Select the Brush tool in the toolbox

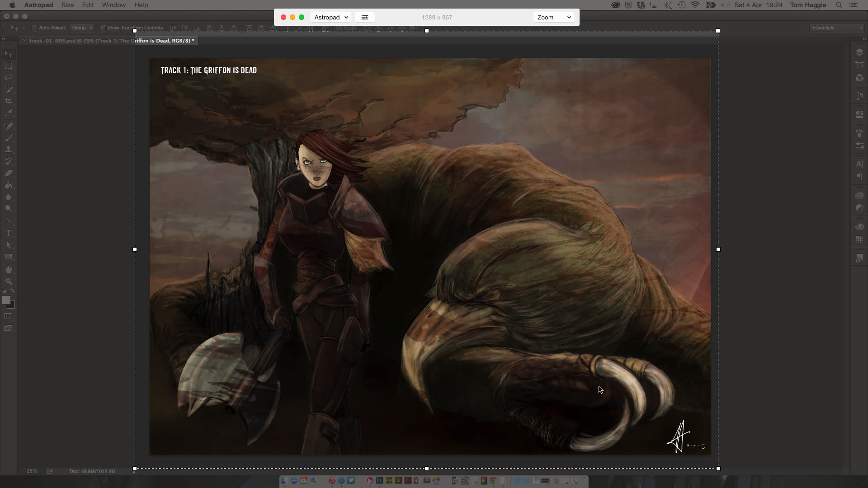click(9, 138)
